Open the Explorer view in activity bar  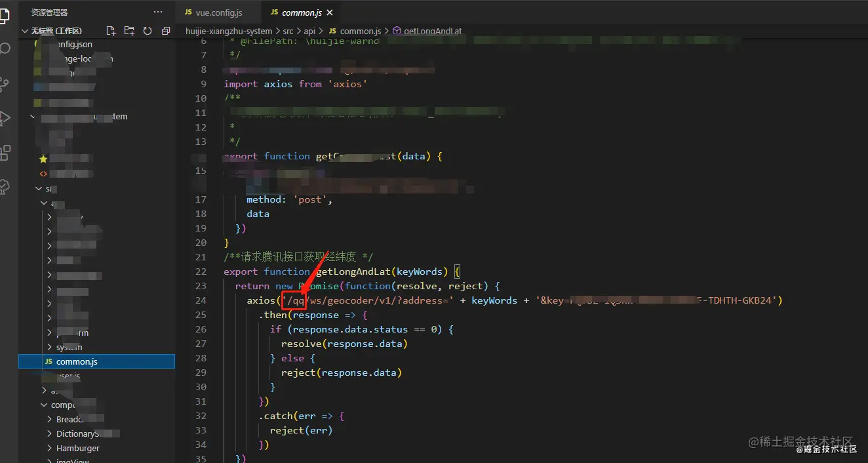tap(5, 16)
